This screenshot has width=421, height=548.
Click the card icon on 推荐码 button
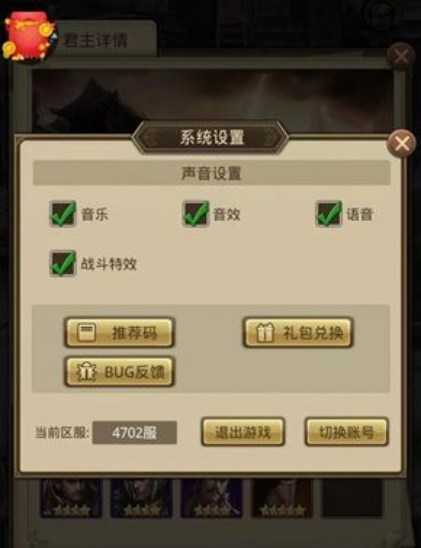pos(86,332)
